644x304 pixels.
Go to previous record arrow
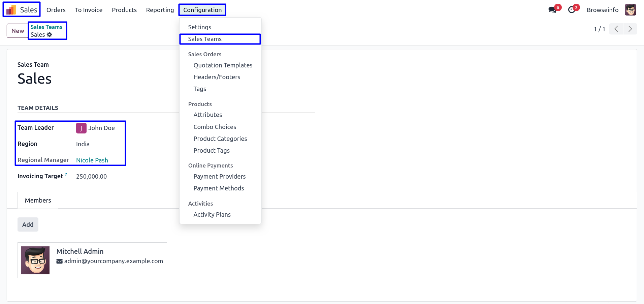pyautogui.click(x=616, y=29)
